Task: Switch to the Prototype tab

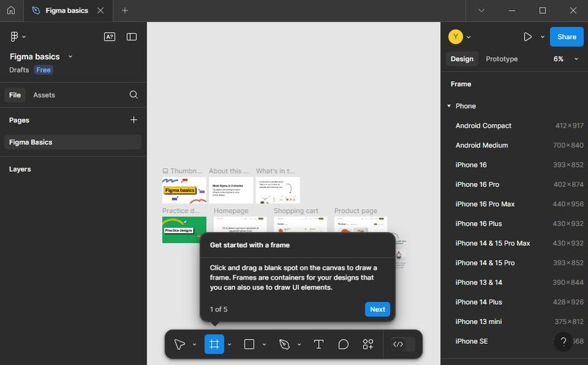Action: pos(502,59)
